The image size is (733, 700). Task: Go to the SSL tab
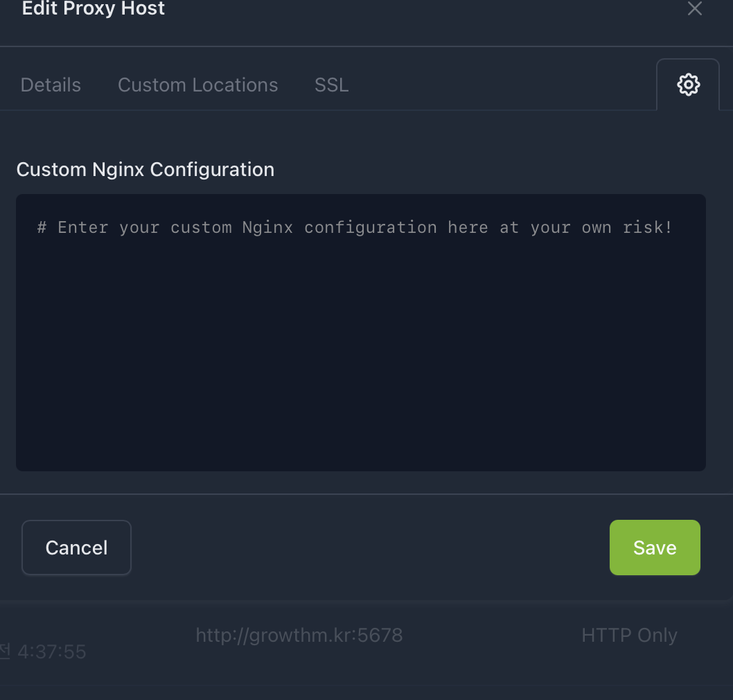[331, 85]
